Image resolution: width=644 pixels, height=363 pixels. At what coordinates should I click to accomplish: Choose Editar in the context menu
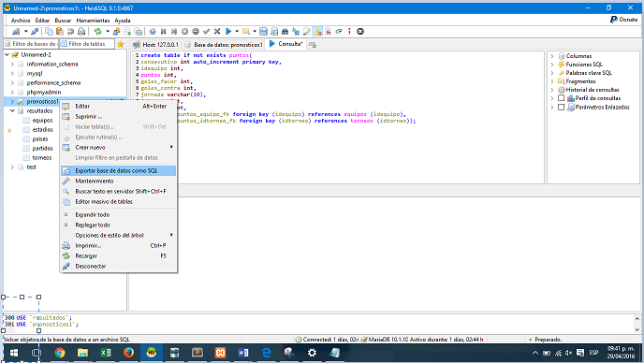click(x=118, y=107)
